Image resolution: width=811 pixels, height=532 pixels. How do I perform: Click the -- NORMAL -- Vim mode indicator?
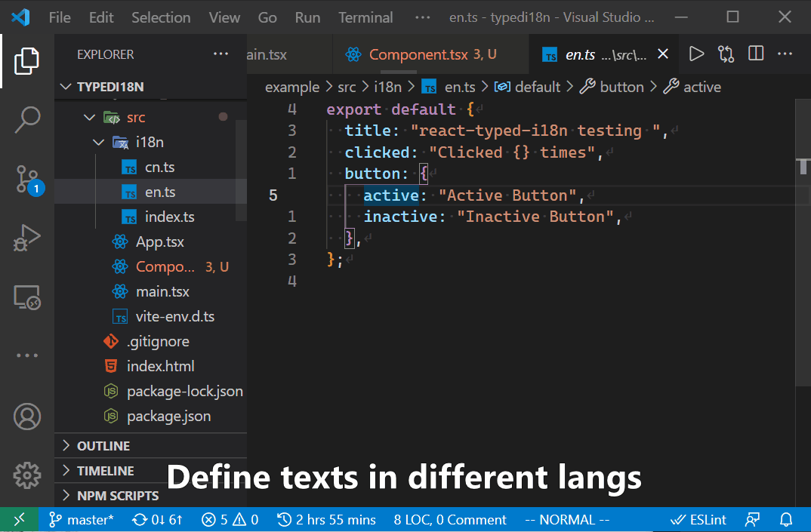point(566,519)
